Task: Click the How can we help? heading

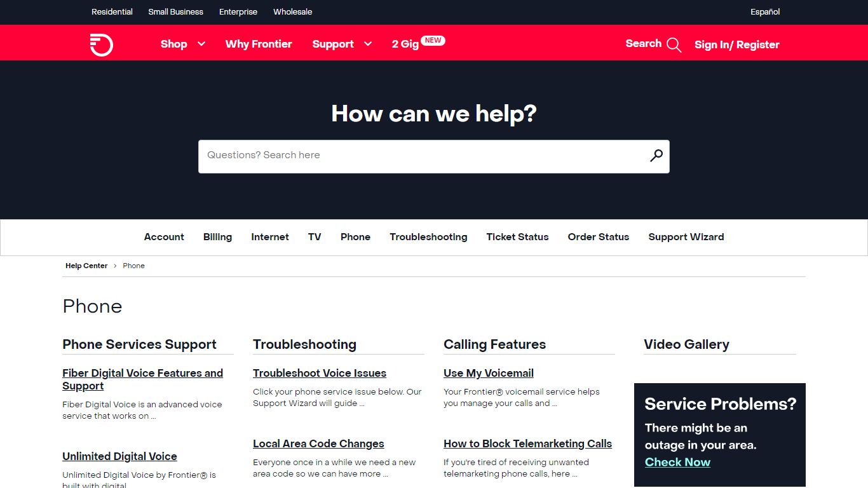Action: pyautogui.click(x=434, y=114)
